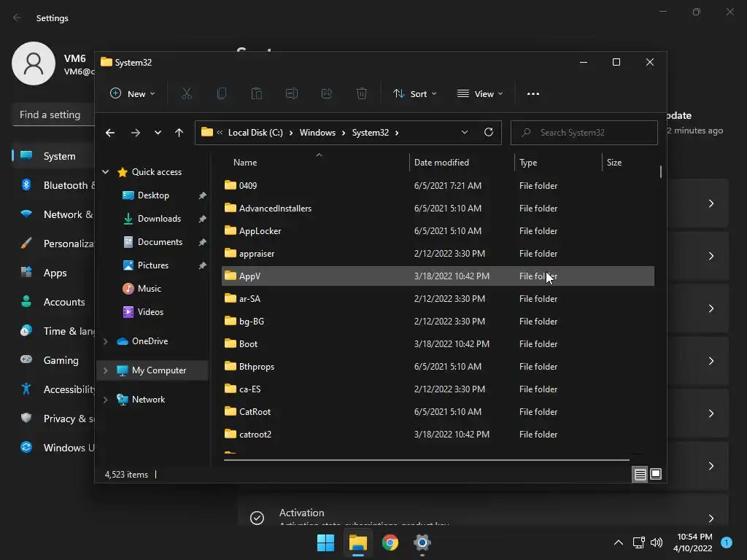The width and height of the screenshot is (747, 560).
Task: Open recent locations dropdown arrow
Action: click(158, 133)
